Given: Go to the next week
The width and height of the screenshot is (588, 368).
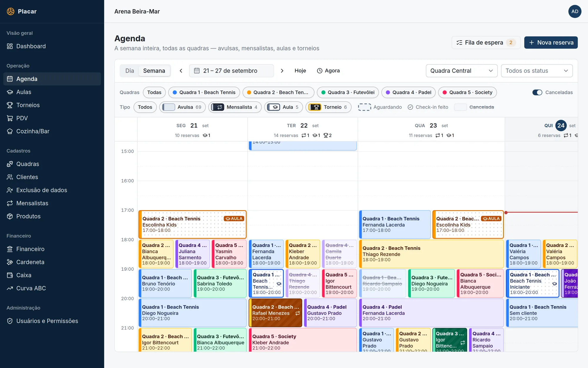Looking at the screenshot, I should 282,71.
